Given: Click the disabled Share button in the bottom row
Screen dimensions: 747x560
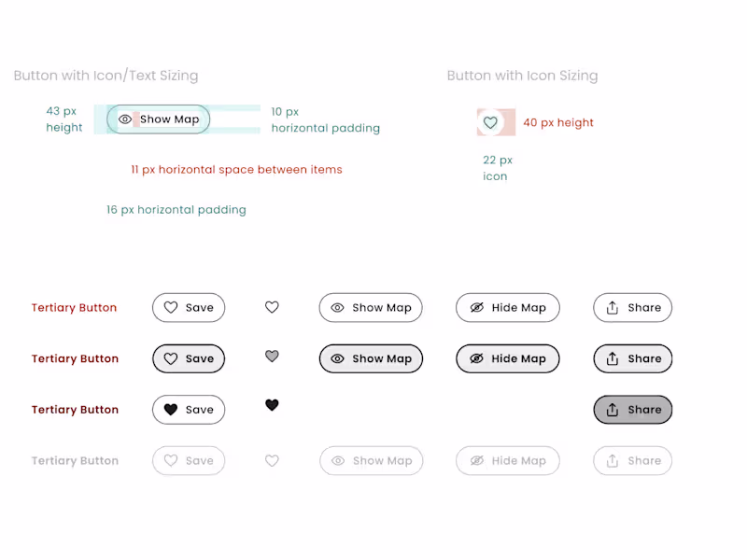Looking at the screenshot, I should 632,461.
